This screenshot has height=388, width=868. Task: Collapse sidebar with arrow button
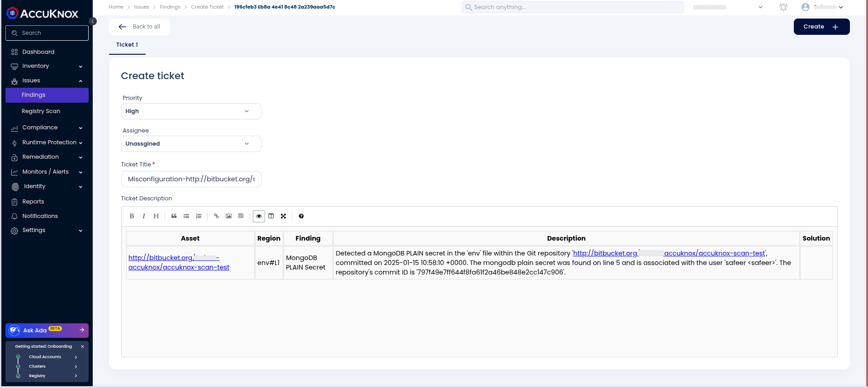tap(93, 21)
